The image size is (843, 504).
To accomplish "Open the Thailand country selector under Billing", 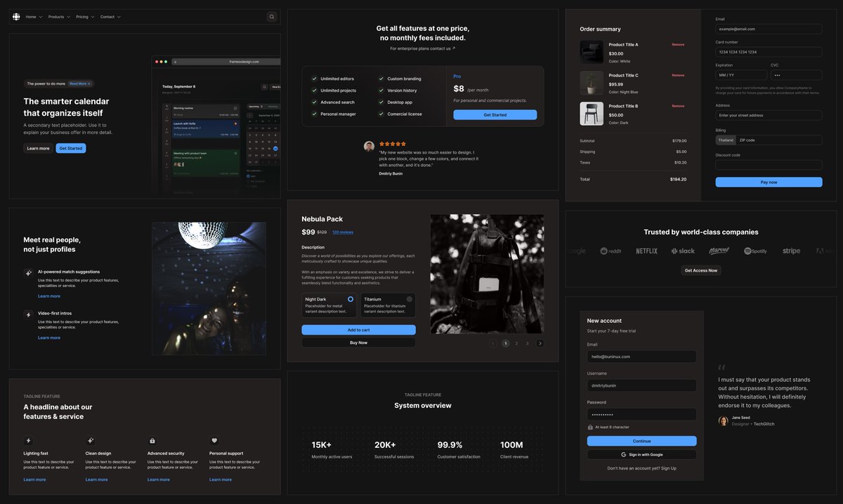I will coord(726,140).
